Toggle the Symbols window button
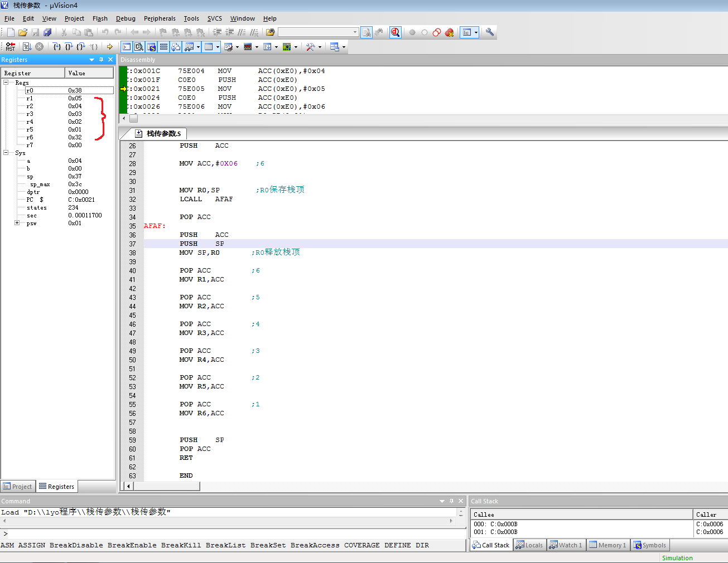This screenshot has height=563, width=728. [151, 47]
